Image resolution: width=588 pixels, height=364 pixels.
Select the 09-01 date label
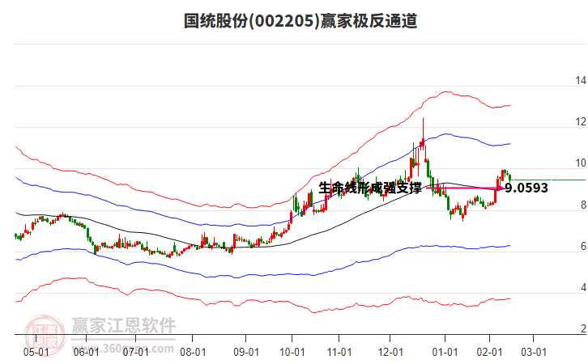tap(246, 352)
